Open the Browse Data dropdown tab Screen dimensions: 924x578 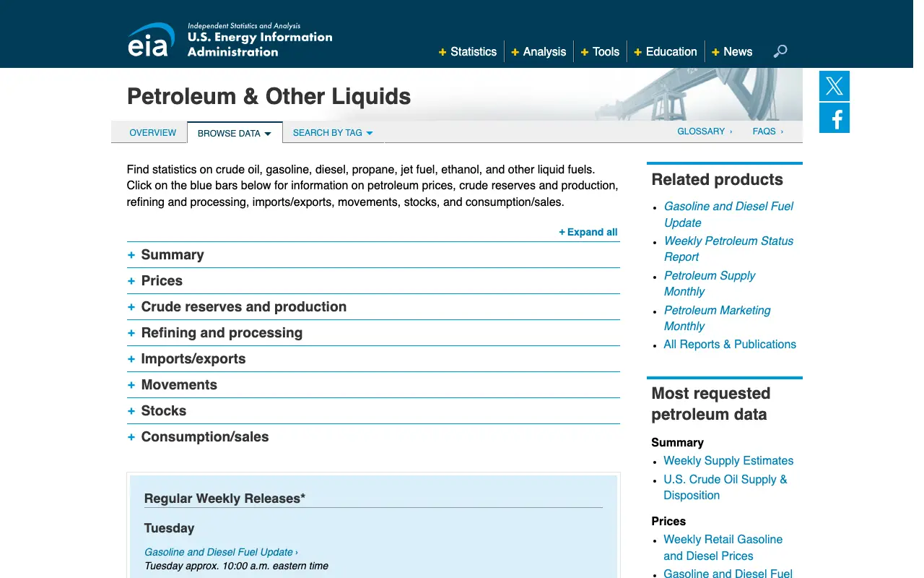click(235, 133)
